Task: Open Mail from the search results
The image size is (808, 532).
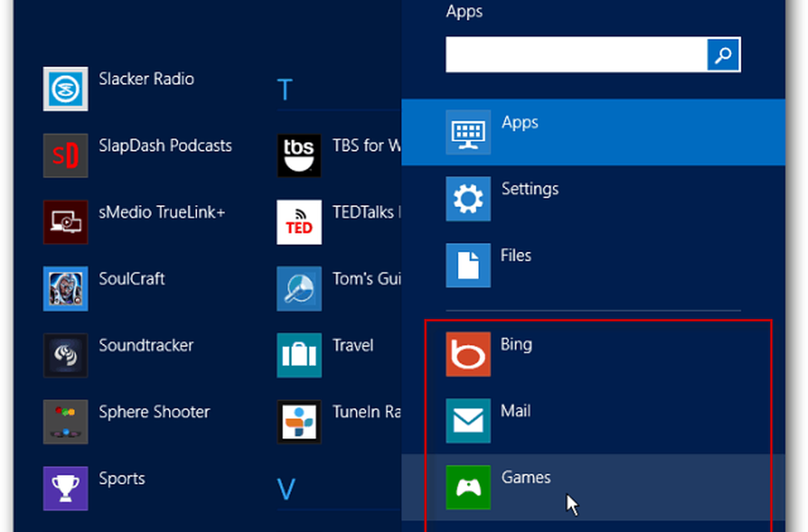Action: 515,411
